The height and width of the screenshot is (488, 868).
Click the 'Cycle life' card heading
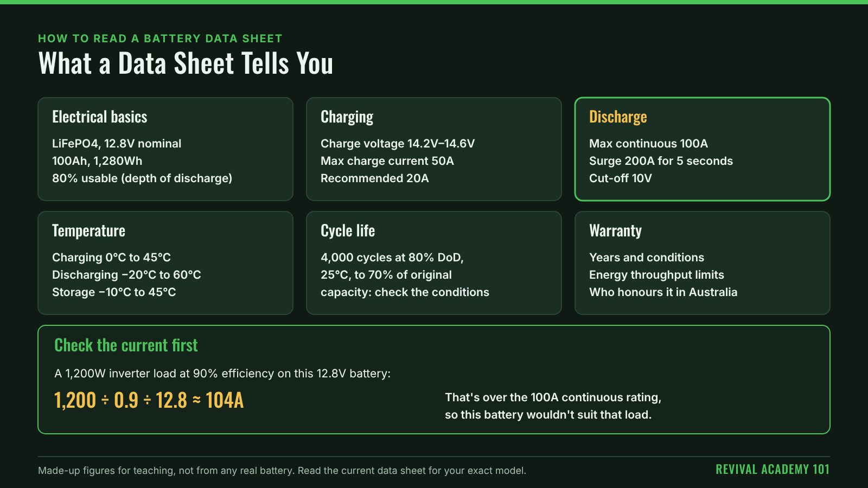click(348, 231)
